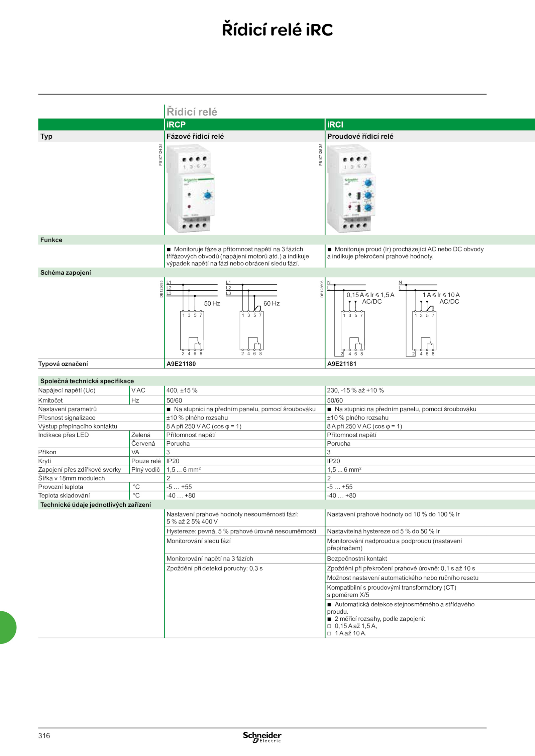The image size is (535, 756).
Task: Click the "Zelená" LED color cell
Action: (x=141, y=435)
